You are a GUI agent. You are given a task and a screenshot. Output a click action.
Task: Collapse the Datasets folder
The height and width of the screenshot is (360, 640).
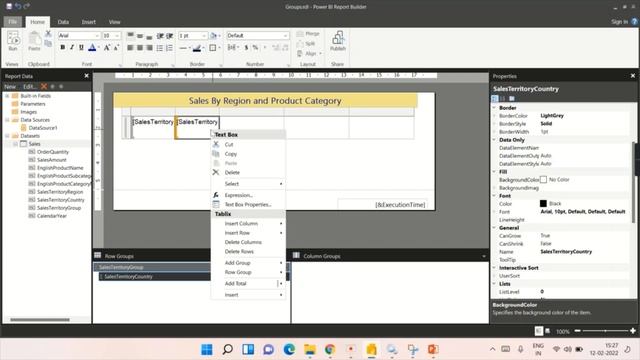pos(7,136)
